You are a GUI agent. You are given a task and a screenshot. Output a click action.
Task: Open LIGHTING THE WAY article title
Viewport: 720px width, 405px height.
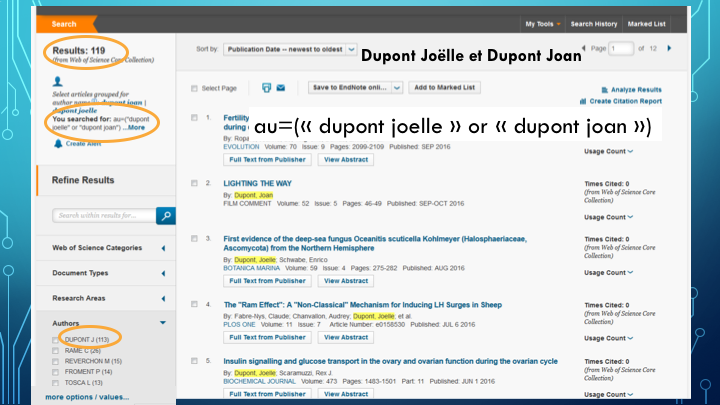[257, 184]
